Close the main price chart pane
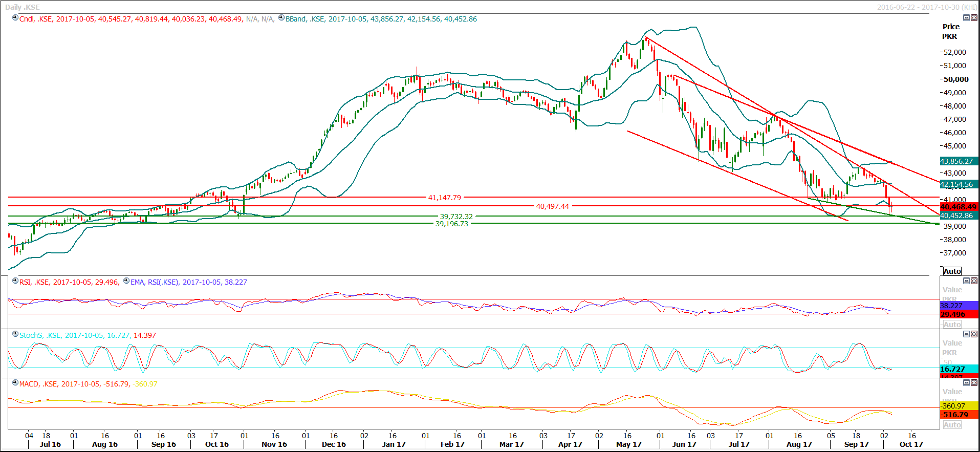 tap(974, 18)
